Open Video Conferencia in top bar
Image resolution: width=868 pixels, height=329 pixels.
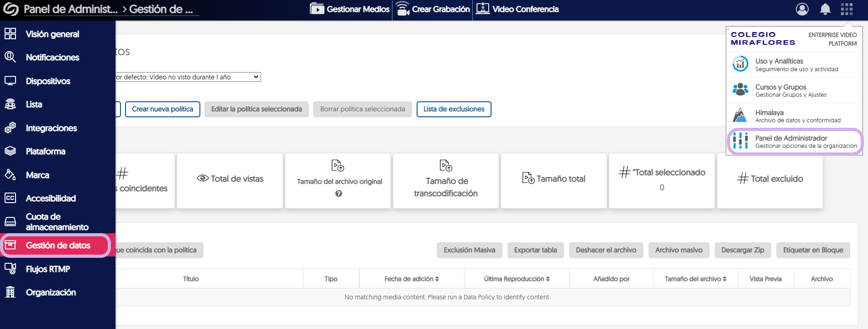pyautogui.click(x=517, y=9)
